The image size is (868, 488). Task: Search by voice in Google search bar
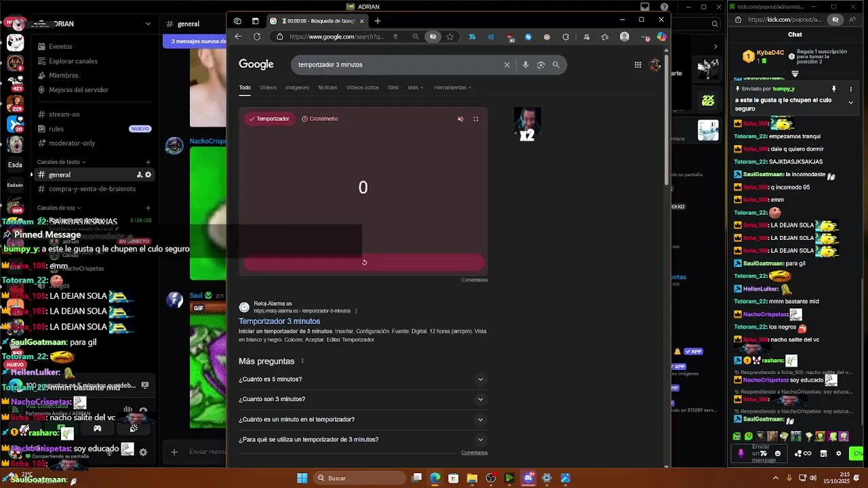[x=526, y=64]
